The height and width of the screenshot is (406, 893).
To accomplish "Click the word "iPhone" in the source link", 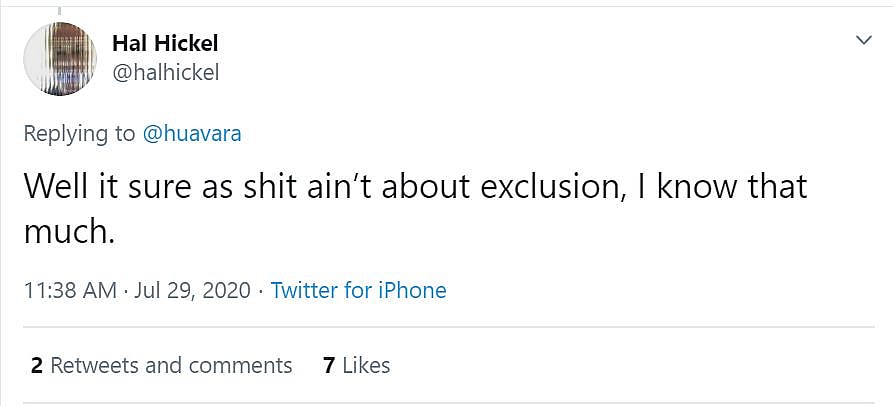I will point(412,291).
